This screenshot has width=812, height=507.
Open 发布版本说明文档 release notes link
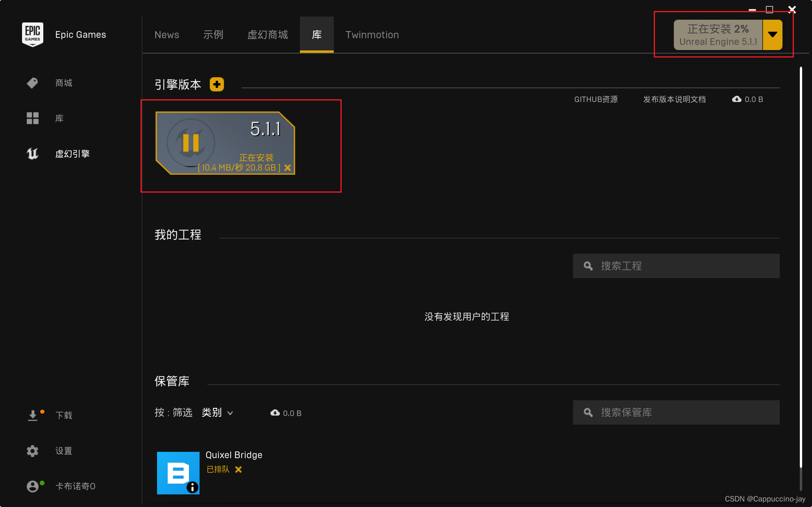tap(674, 99)
